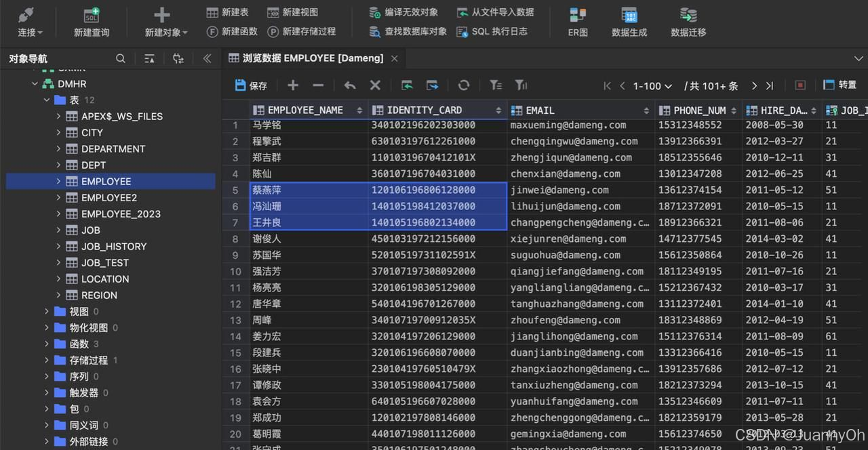Image resolution: width=868 pixels, height=450 pixels.
Task: Open the 数据生成 data generation tool
Action: pos(629,20)
